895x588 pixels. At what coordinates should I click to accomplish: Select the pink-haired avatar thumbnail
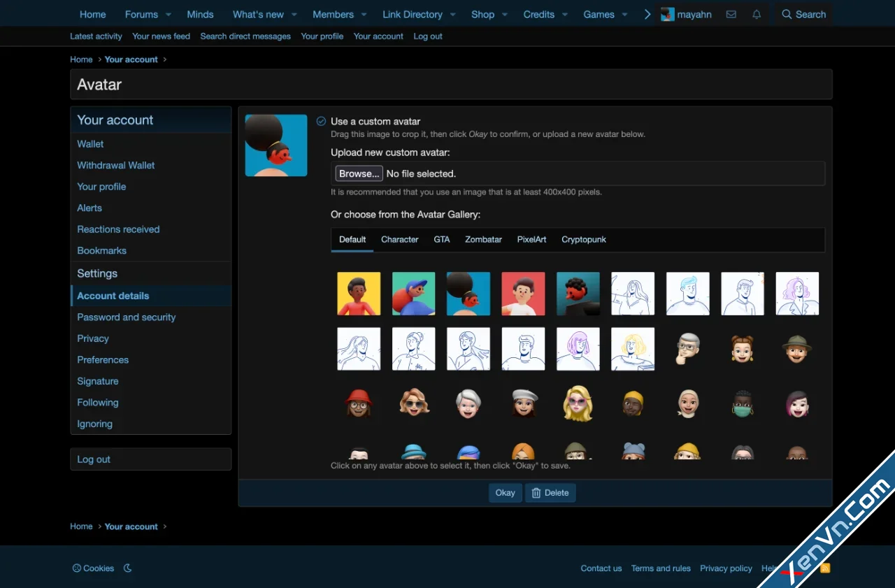pyautogui.click(x=578, y=348)
